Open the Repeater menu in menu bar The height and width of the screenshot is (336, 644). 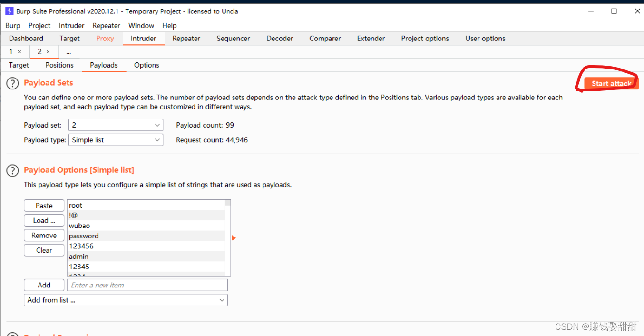pyautogui.click(x=106, y=26)
